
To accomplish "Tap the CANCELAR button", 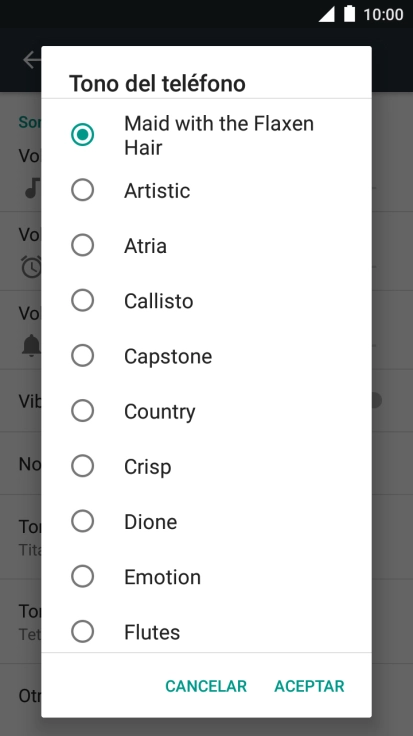I will pos(206,686).
